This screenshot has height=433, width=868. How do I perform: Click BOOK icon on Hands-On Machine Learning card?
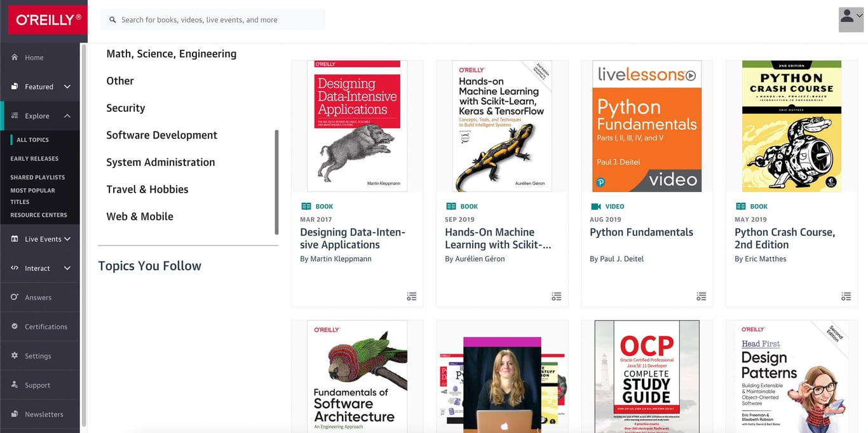451,206
